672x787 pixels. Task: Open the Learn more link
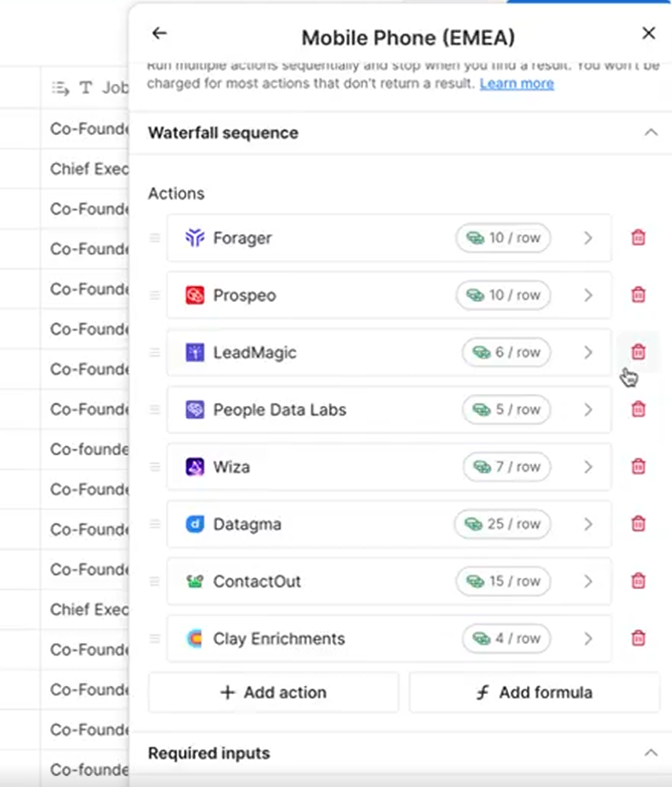tap(516, 84)
